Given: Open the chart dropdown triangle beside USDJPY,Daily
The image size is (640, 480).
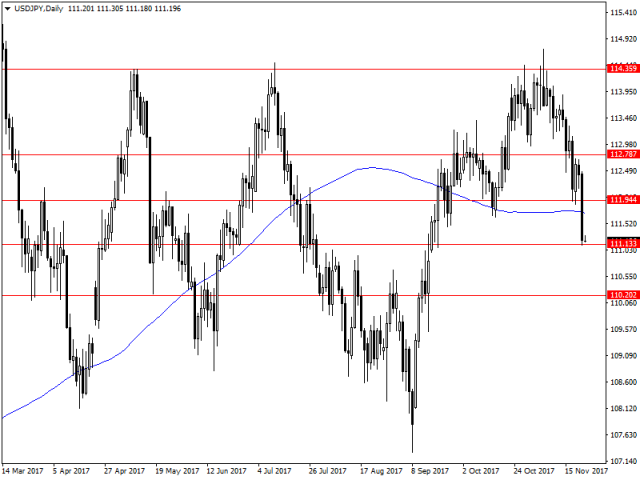Looking at the screenshot, I should 7,9.
